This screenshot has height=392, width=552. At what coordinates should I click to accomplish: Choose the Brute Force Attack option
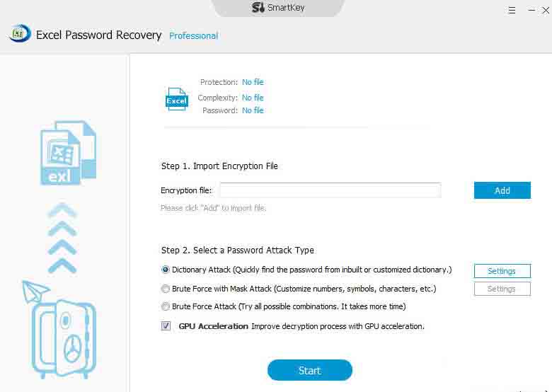pos(166,307)
